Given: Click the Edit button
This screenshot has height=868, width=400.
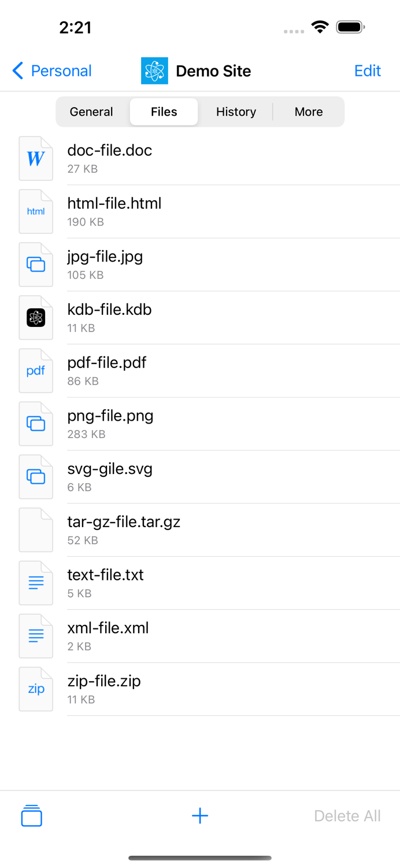Looking at the screenshot, I should tap(368, 71).
